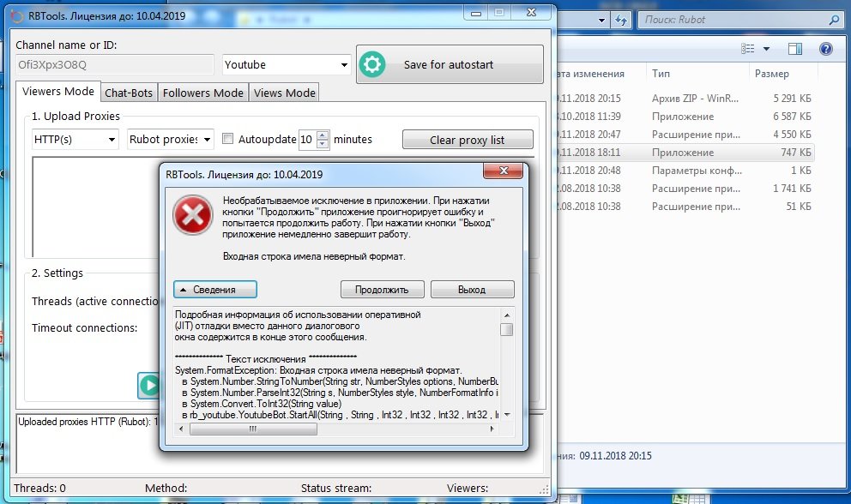Toggle the Explorer preview pane icon
Screen dimensions: 851x504
point(794,49)
